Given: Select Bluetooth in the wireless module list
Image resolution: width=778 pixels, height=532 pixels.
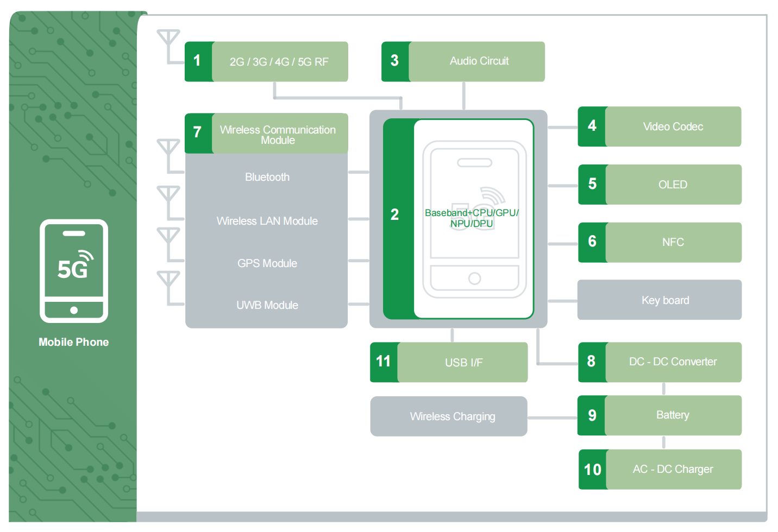Looking at the screenshot, I should click(x=267, y=177).
